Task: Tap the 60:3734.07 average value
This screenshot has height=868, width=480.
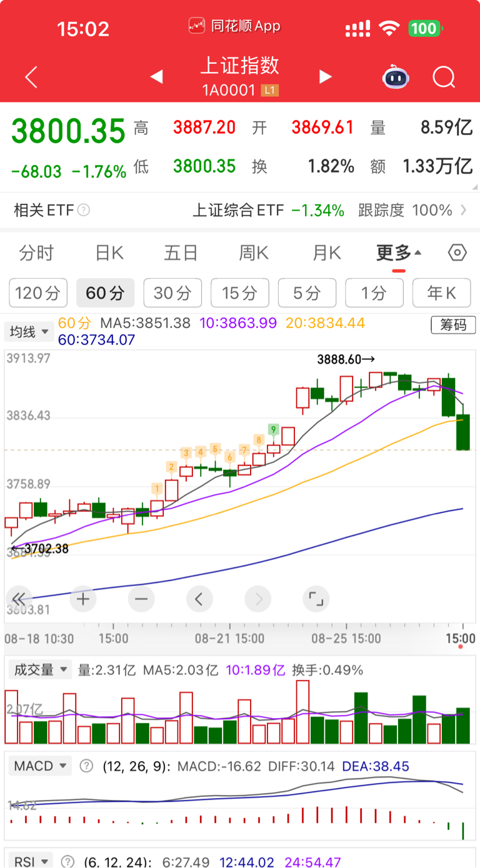Action: [97, 340]
